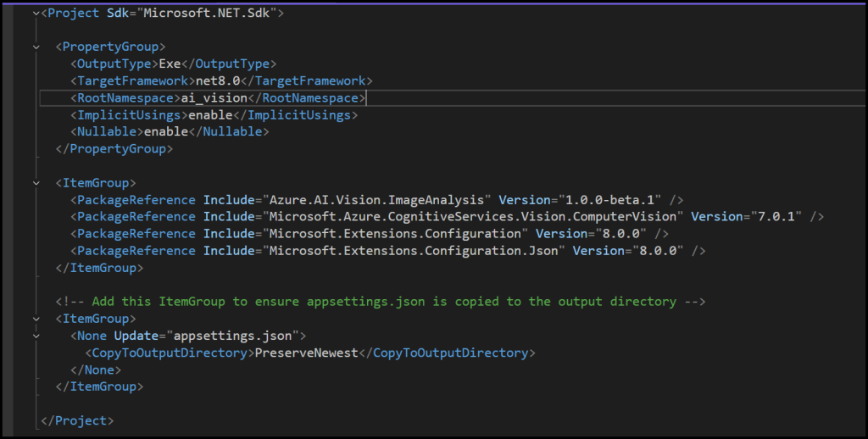Click the "Azure.AI.Vision.ImageAnalysis" package name
The height and width of the screenshot is (439, 868).
(376, 200)
